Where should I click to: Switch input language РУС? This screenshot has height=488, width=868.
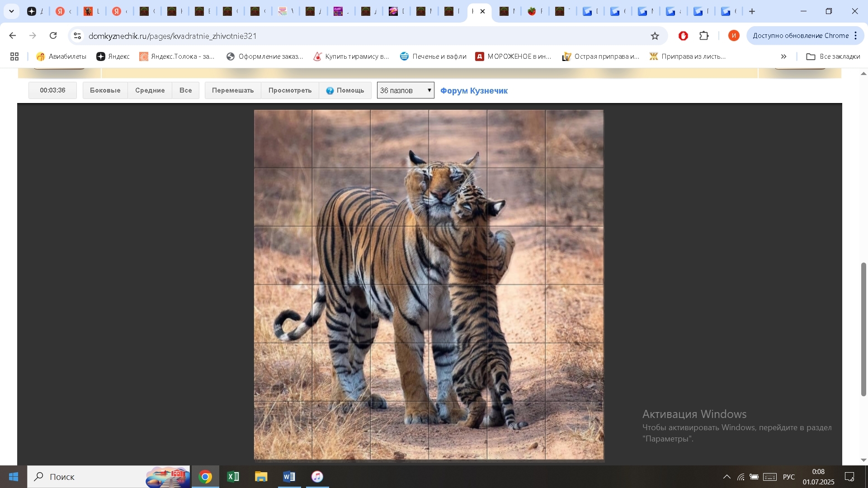789,477
